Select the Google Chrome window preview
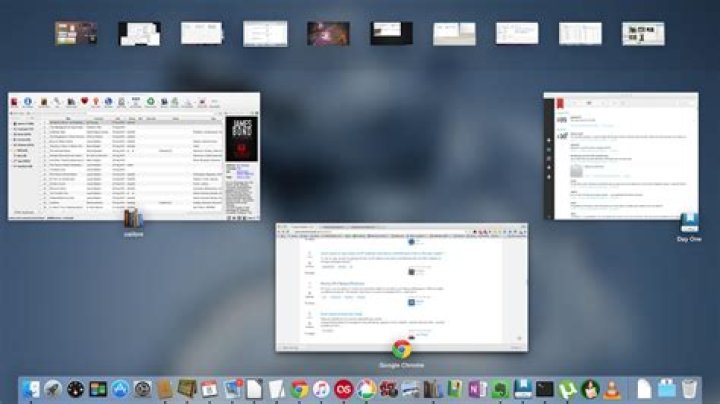The width and height of the screenshot is (720, 404). point(402,288)
